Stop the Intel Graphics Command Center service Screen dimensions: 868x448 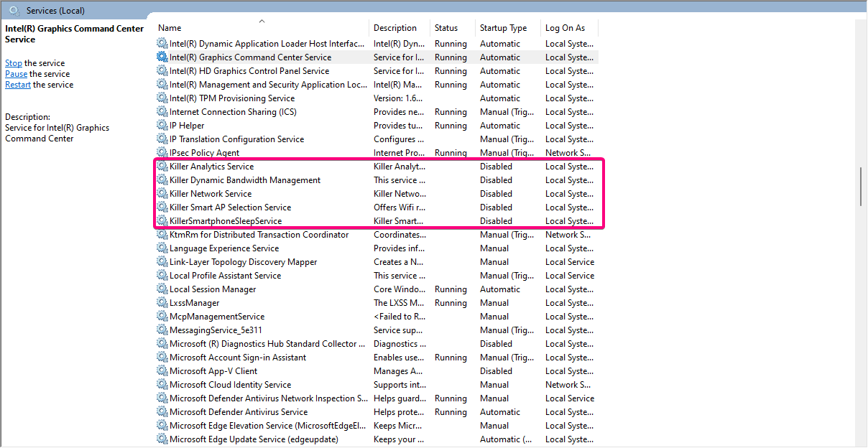point(14,63)
